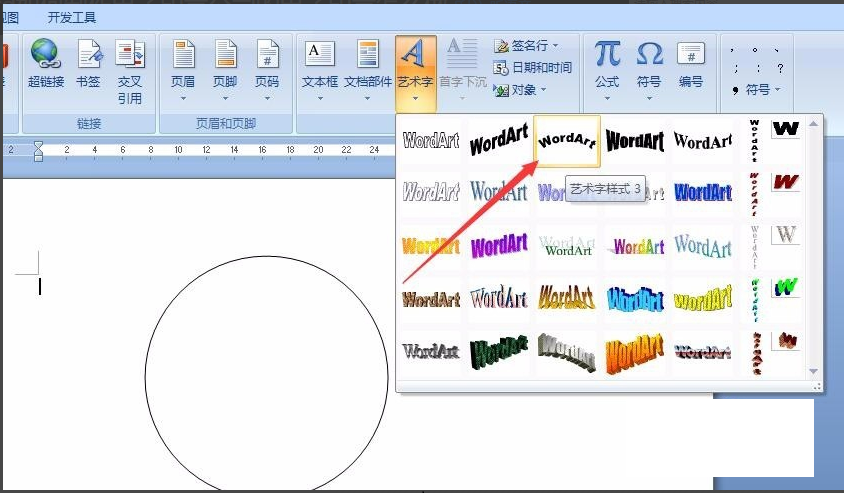Expand the arrow next to 签名行
This screenshot has height=499, width=844.
click(x=555, y=46)
